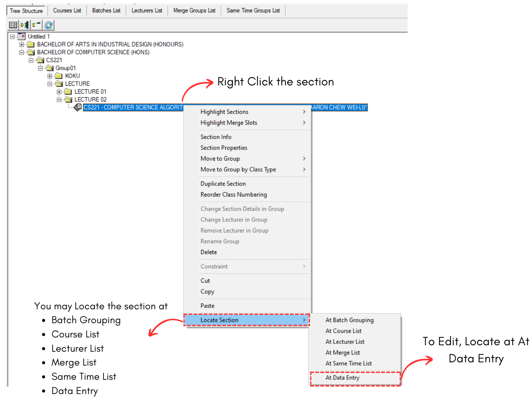Click the expand-all tree toolbar icon

25,25
